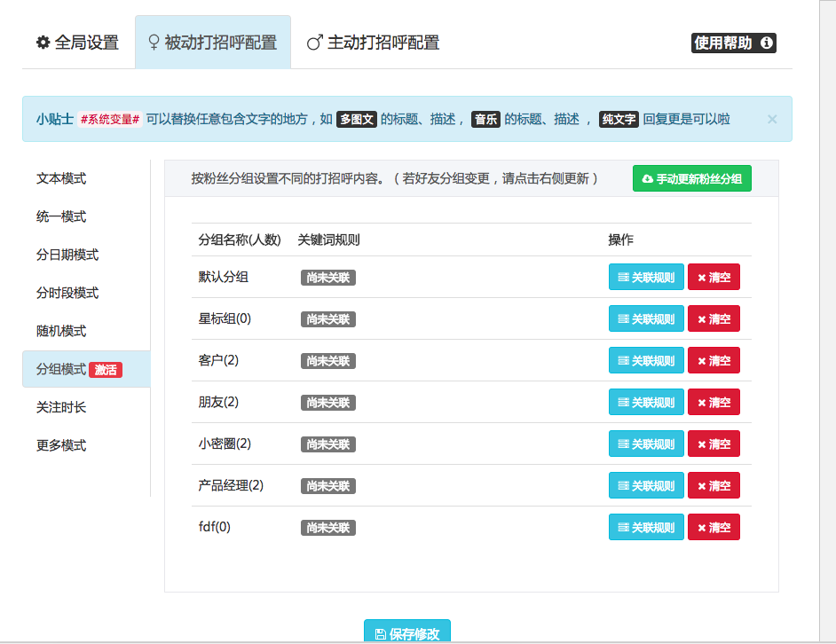Clear rules for 产品经理(2)
This screenshot has height=644, width=836.
point(714,485)
